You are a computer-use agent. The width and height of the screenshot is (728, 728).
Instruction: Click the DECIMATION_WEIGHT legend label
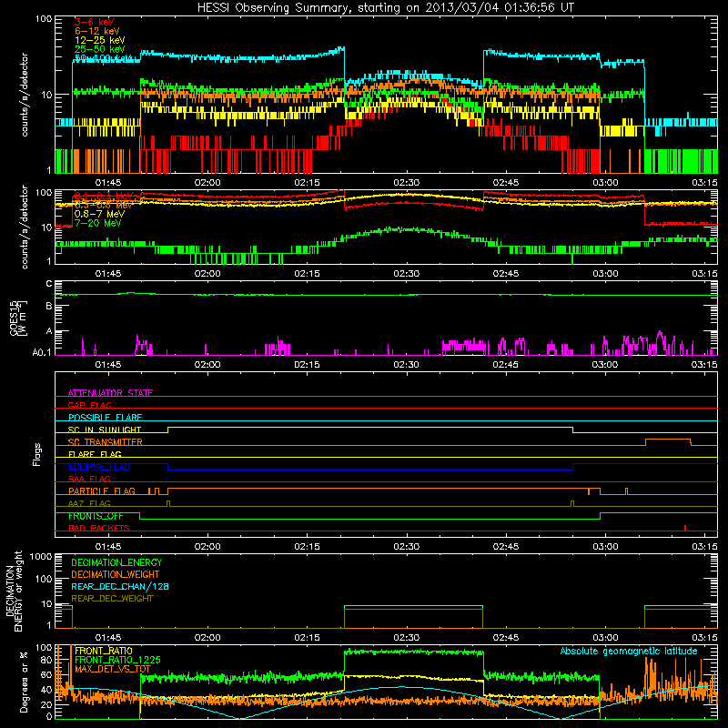[116, 574]
